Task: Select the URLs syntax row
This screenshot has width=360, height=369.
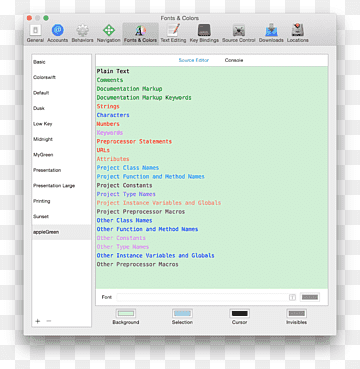Action: click(212, 150)
